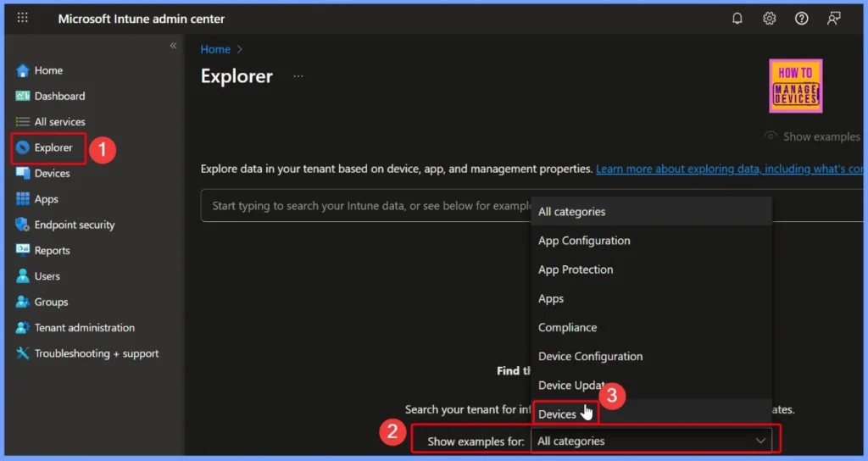
Task: Open the help question mark icon
Action: 802,19
